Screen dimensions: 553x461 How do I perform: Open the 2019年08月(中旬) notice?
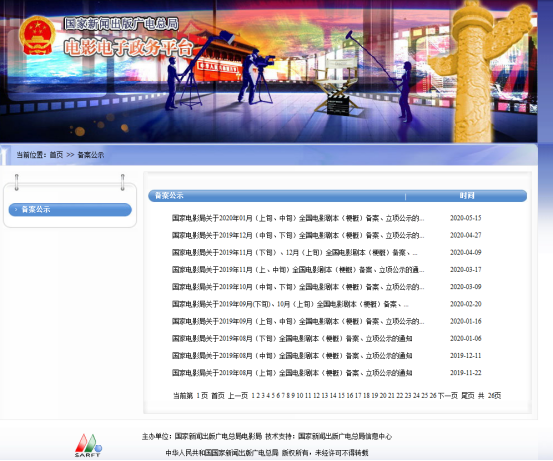[292, 356]
